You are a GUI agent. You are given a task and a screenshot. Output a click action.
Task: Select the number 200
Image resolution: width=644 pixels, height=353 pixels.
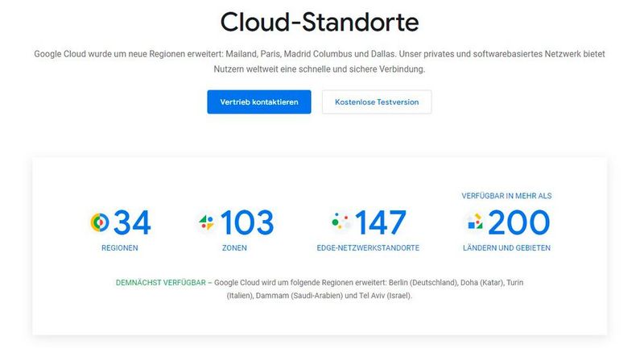click(x=518, y=222)
